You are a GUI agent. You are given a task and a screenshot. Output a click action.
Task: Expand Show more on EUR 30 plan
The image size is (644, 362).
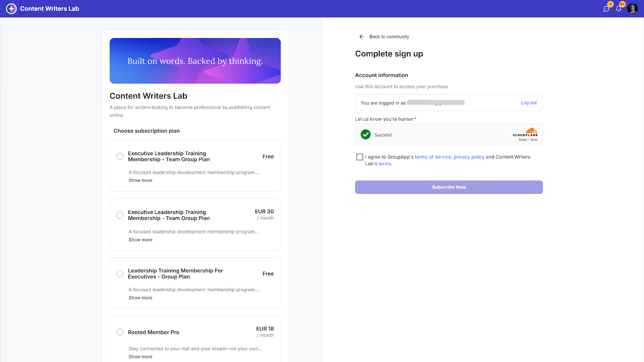click(140, 240)
